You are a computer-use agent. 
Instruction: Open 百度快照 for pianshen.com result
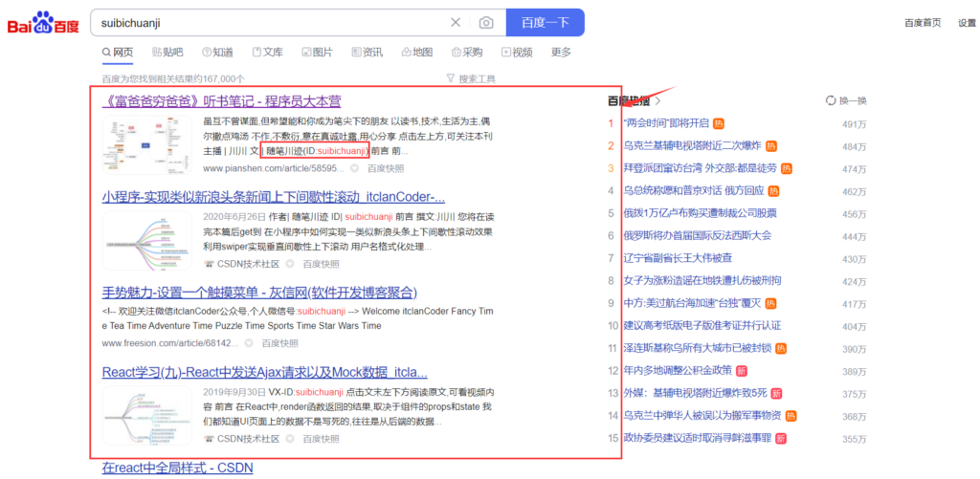386,168
